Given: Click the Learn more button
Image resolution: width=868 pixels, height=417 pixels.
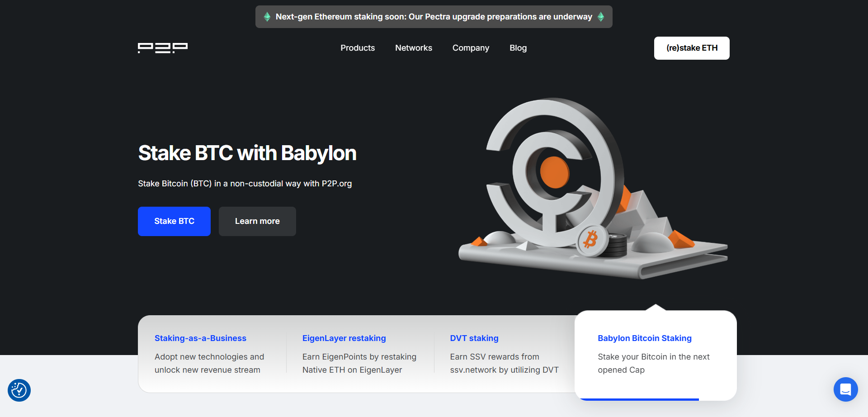Looking at the screenshot, I should pyautogui.click(x=257, y=221).
